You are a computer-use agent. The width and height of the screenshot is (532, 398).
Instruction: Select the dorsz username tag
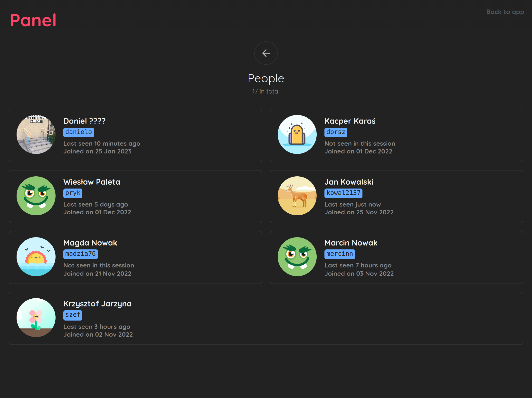coord(336,132)
